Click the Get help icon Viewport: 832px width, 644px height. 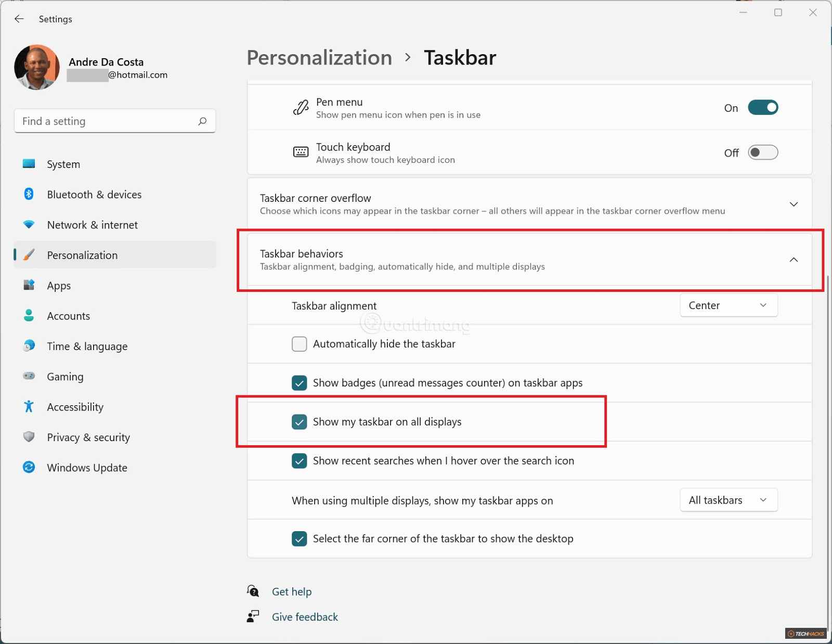(253, 591)
